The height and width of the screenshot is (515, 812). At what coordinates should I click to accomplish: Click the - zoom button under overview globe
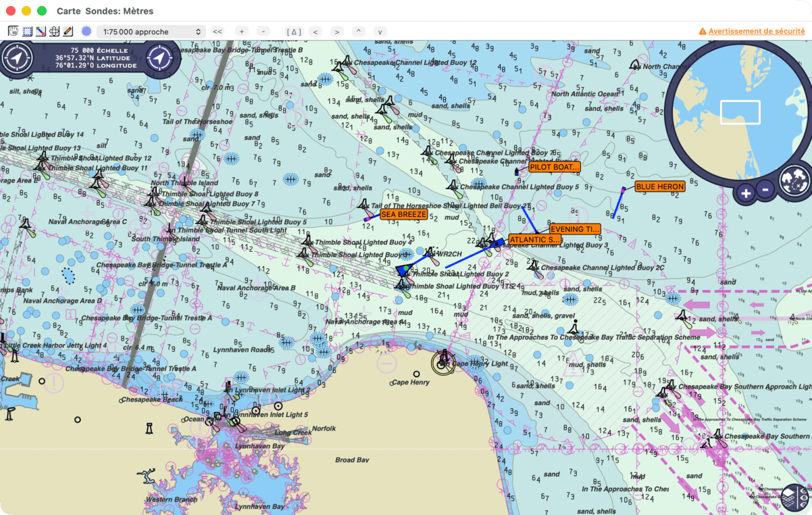coord(765,190)
